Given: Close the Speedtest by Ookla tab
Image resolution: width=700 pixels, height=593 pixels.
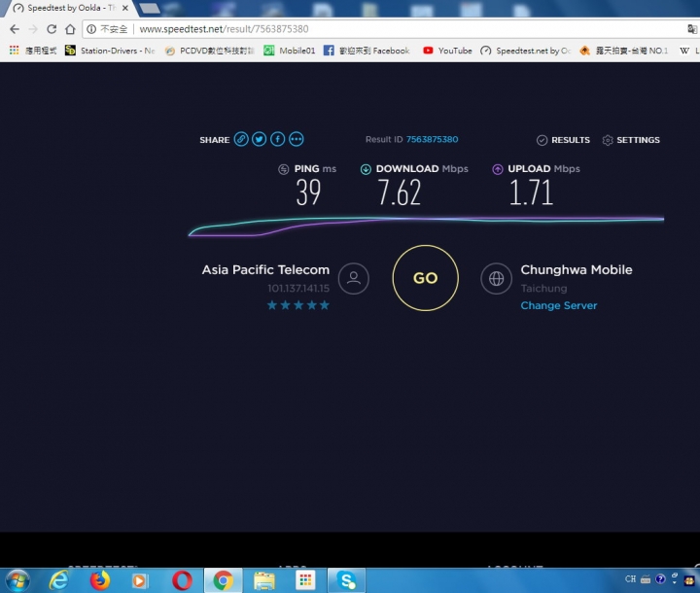Looking at the screenshot, I should (125, 8).
